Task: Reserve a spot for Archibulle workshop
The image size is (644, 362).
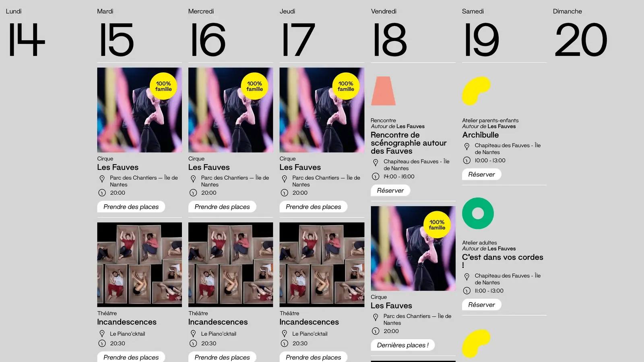Action: point(481,175)
